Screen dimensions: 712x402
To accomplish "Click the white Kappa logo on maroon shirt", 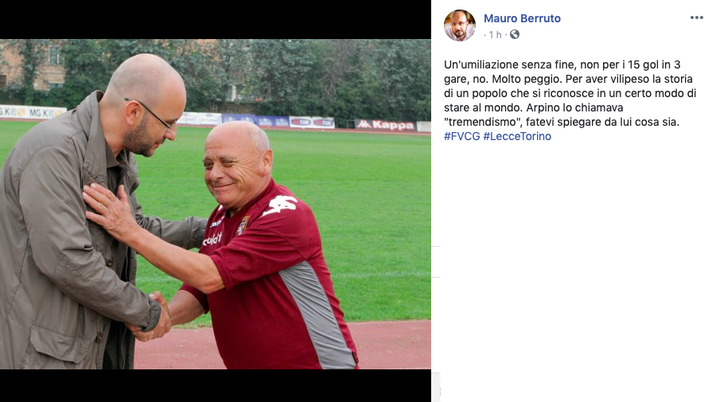I will click(281, 205).
